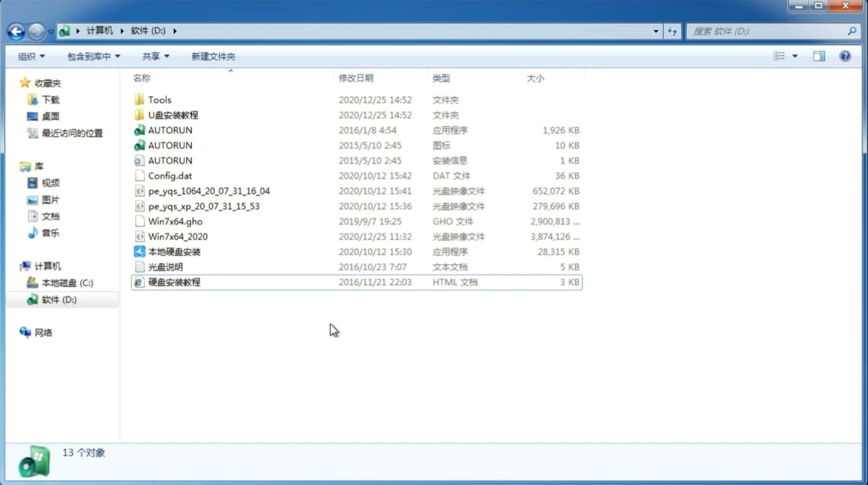Open Win7x64.gho ghost file
868x485 pixels.
tap(175, 221)
